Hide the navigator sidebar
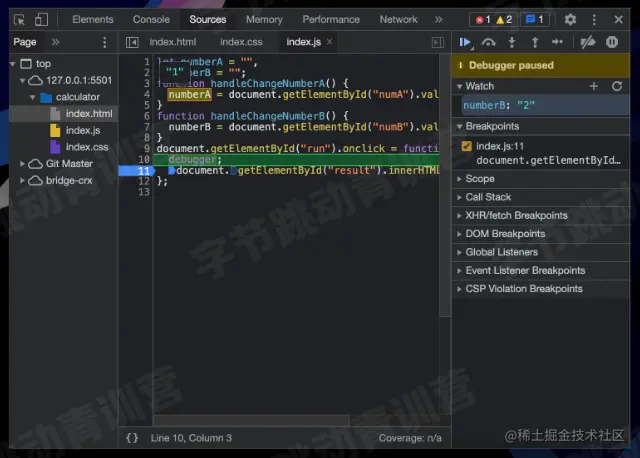Image resolution: width=640 pixels, height=458 pixels. pos(132,42)
